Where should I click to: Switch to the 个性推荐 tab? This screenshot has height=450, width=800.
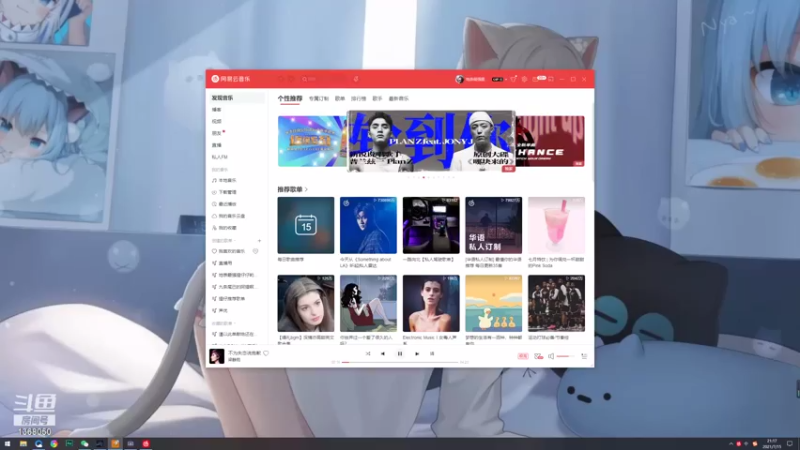[x=290, y=98]
